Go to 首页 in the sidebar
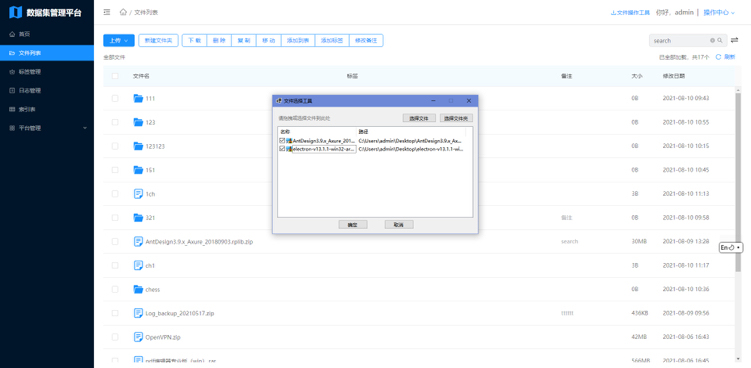This screenshot has width=751, height=368. coord(47,34)
